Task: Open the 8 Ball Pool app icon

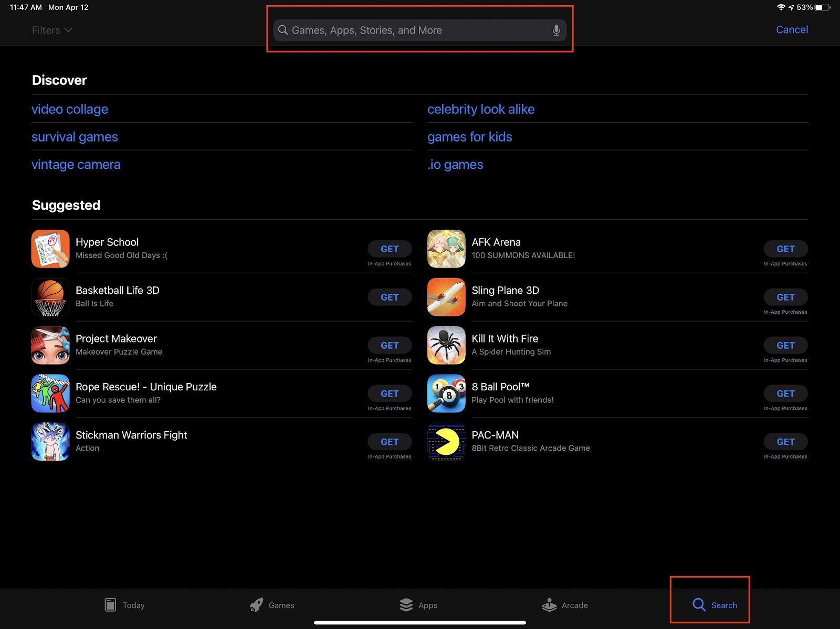Action: (446, 393)
